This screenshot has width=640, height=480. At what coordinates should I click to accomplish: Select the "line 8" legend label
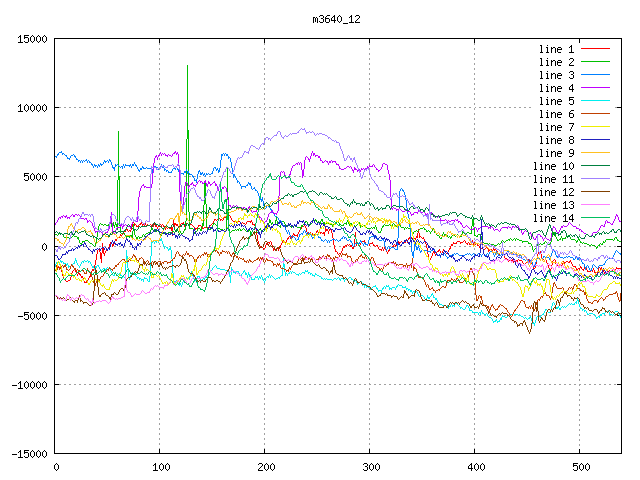(556, 140)
